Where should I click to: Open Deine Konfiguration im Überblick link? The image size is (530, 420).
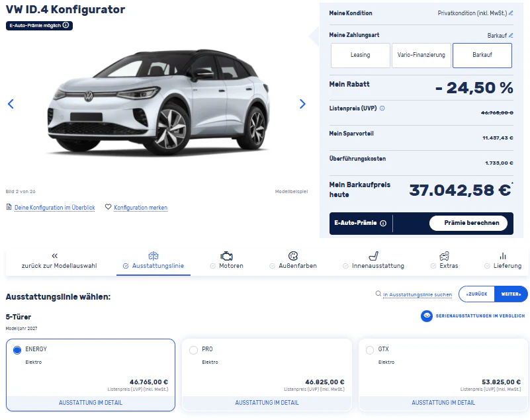pos(55,208)
